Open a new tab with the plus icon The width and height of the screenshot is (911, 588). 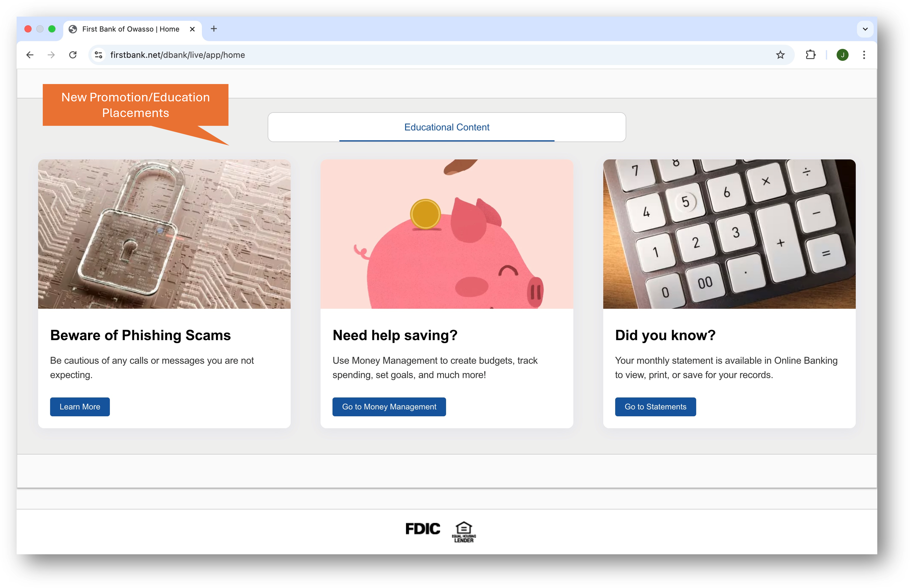tap(214, 29)
